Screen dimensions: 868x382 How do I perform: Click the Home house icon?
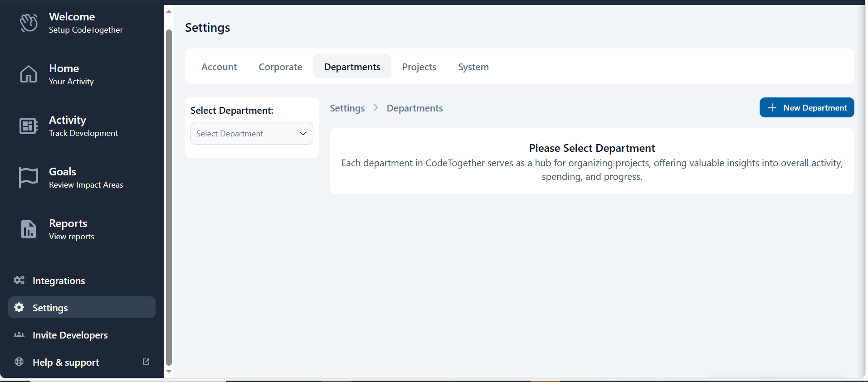[29, 74]
